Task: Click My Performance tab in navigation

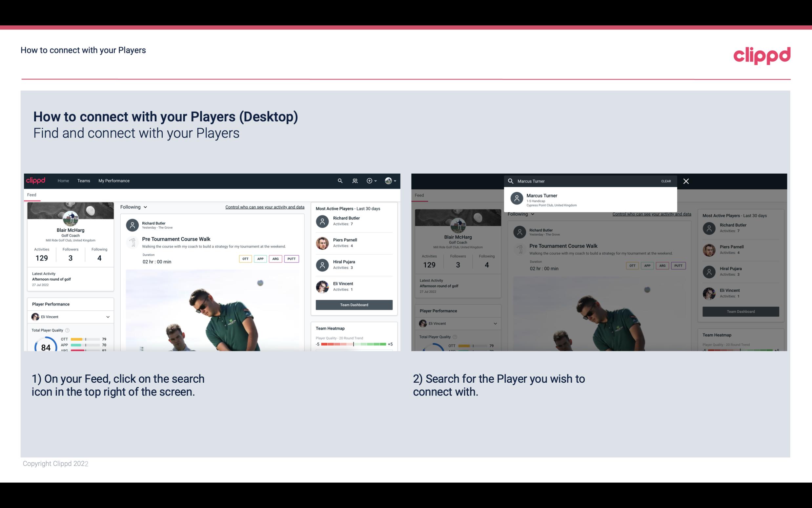Action: point(113,180)
